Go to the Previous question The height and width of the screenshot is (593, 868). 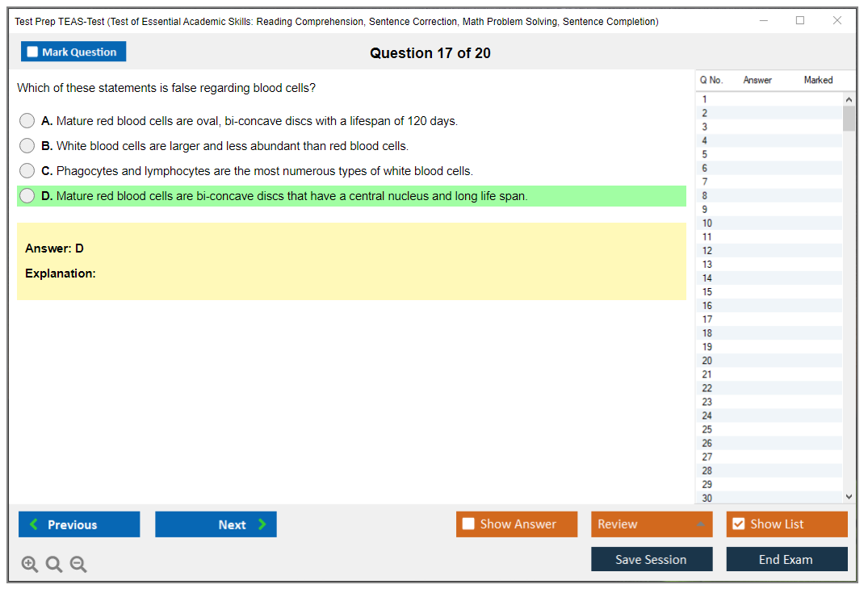(x=79, y=524)
